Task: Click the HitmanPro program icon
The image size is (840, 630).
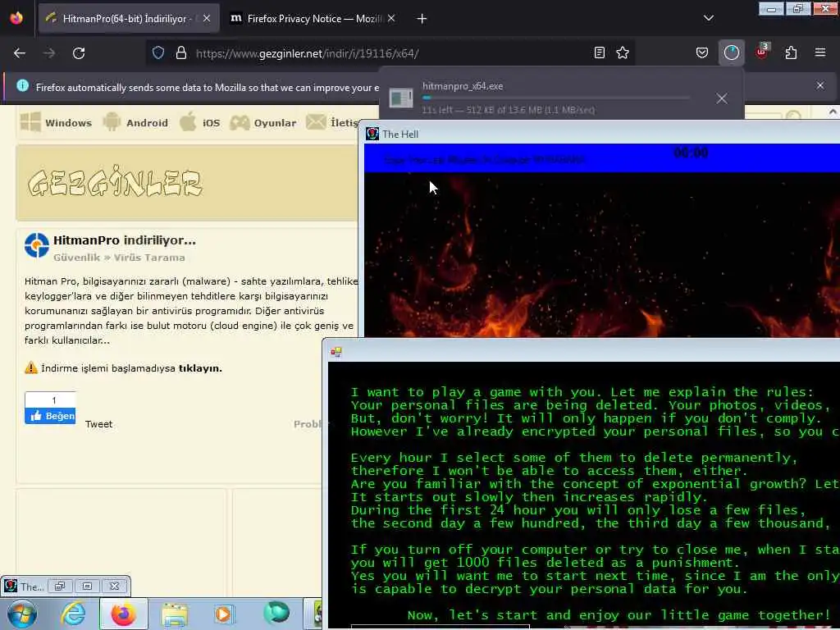Action: 36,245
